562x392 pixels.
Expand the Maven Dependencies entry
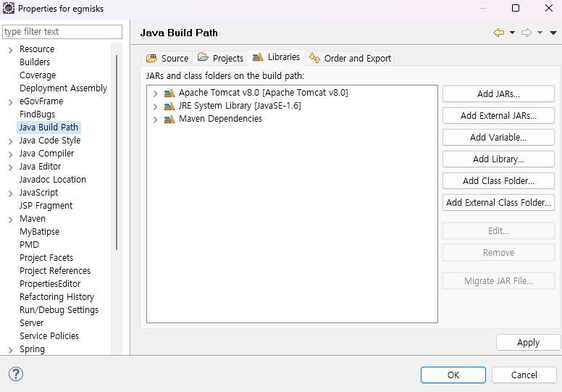(155, 120)
